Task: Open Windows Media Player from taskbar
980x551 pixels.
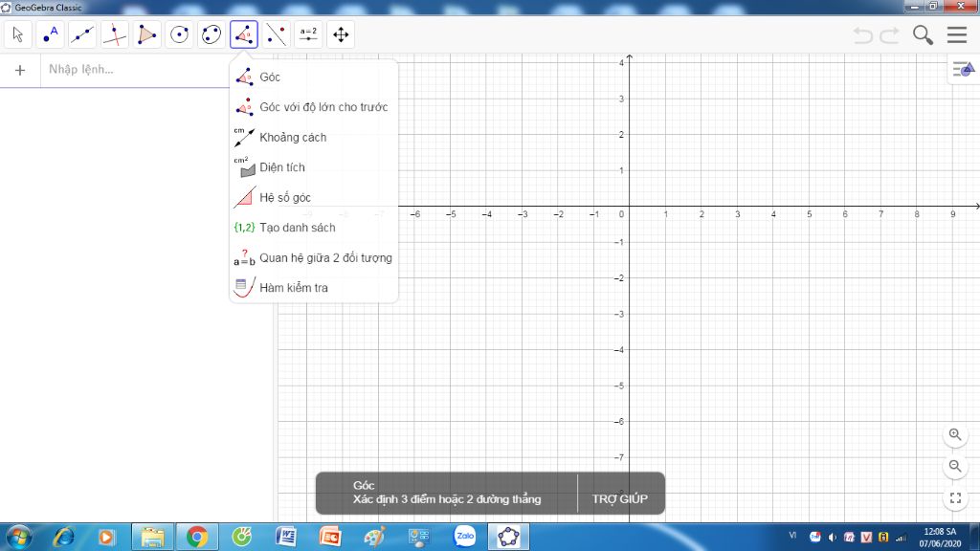Action: click(106, 537)
